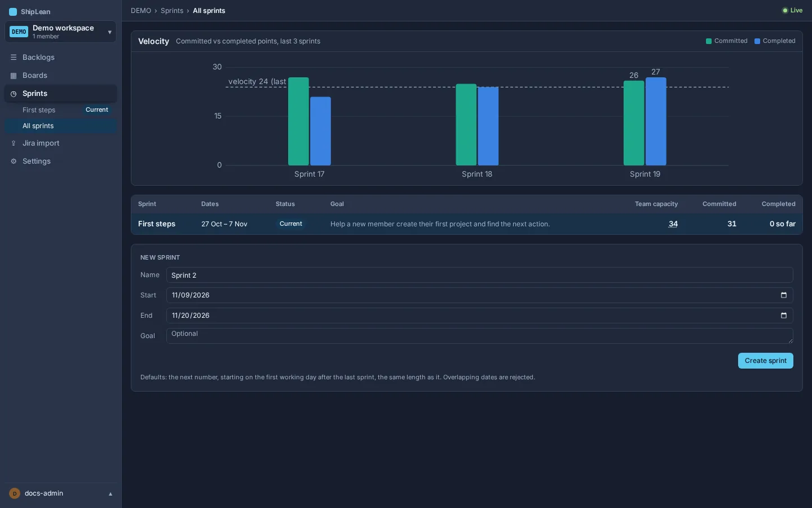Screen dimensions: 812x508
Task: Click the Team capacity column header
Action: point(656,204)
